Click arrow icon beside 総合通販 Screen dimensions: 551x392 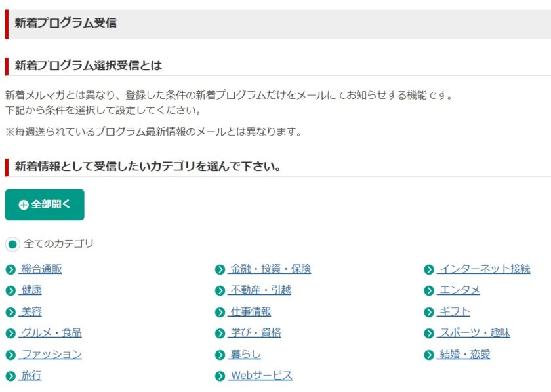(x=11, y=270)
